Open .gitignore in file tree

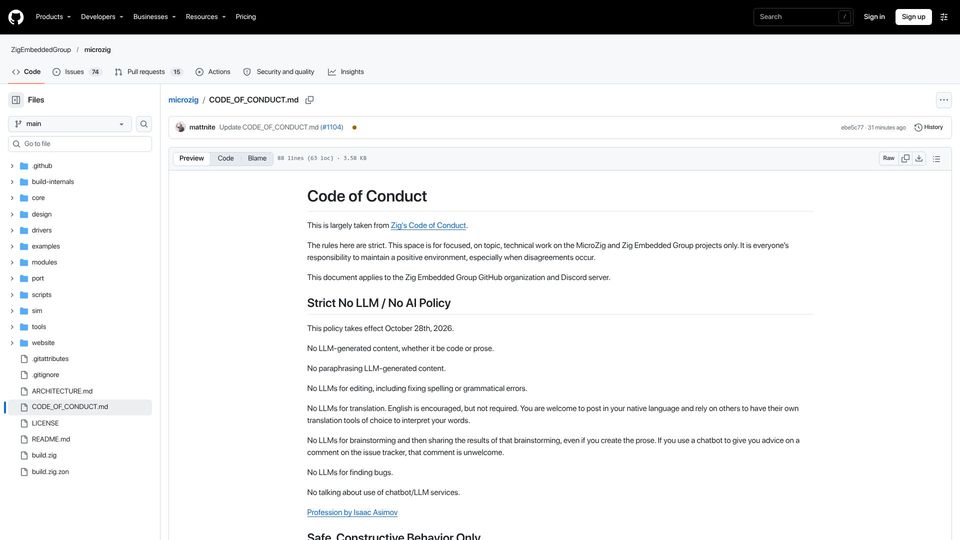coord(45,375)
